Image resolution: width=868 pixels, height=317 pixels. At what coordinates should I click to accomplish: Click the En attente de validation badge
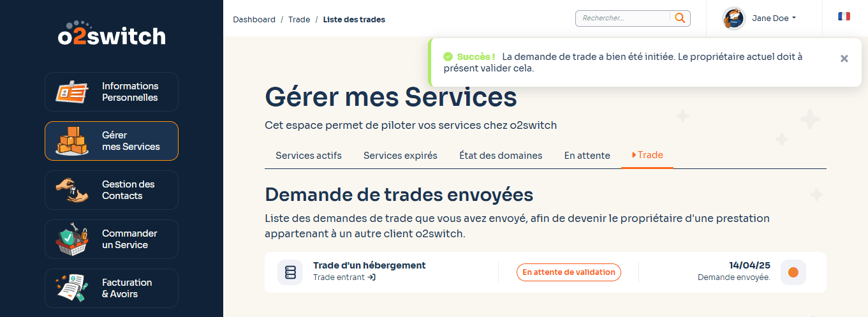click(568, 272)
